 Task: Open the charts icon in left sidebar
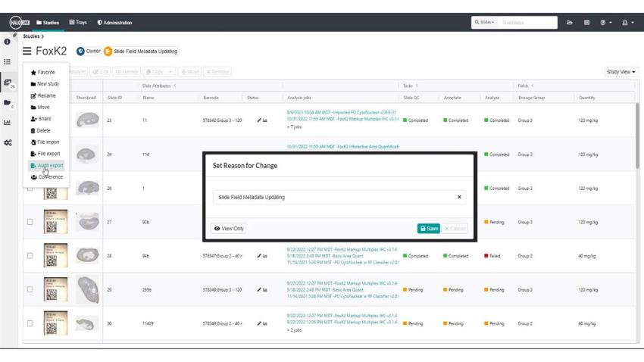tap(8, 123)
